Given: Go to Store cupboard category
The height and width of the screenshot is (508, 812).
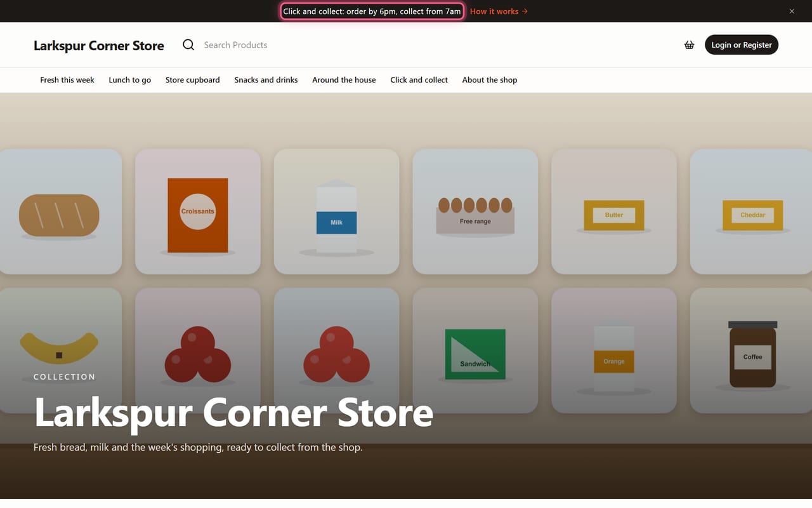Looking at the screenshot, I should coord(193,80).
